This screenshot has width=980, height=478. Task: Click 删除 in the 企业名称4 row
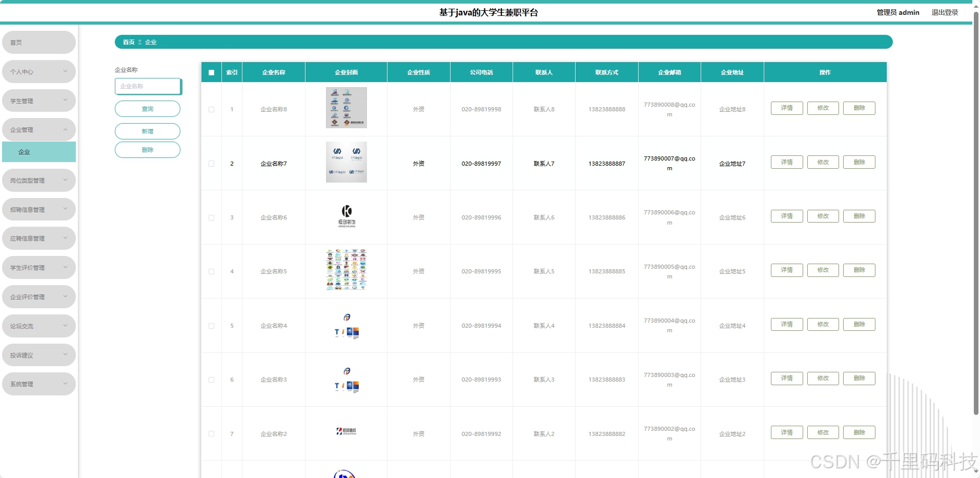pyautogui.click(x=859, y=324)
